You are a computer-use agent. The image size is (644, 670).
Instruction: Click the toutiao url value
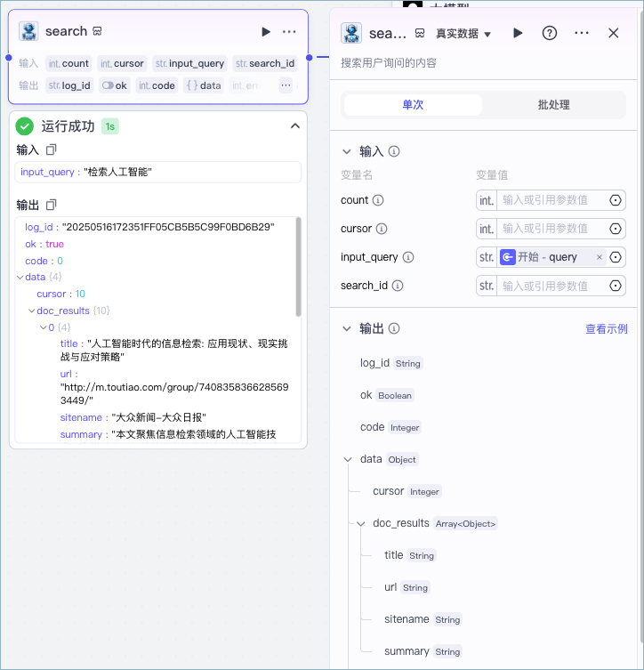point(174,393)
